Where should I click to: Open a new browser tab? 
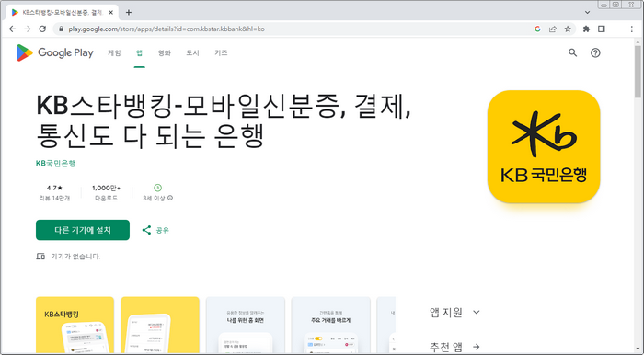129,12
